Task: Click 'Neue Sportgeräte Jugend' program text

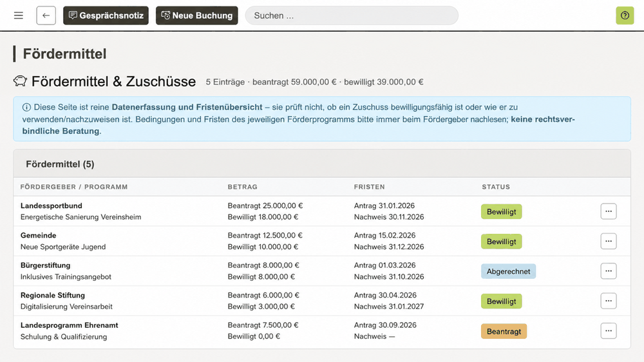Action: 63,247
